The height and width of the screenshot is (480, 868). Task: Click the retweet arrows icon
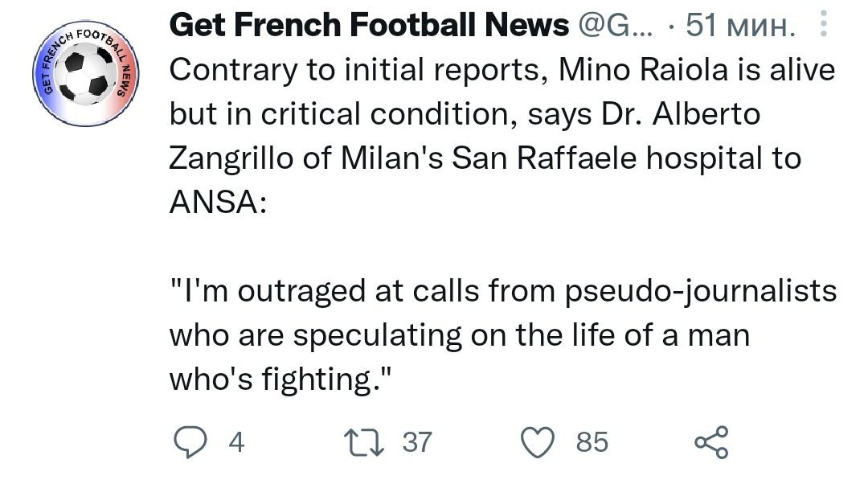[x=364, y=441]
